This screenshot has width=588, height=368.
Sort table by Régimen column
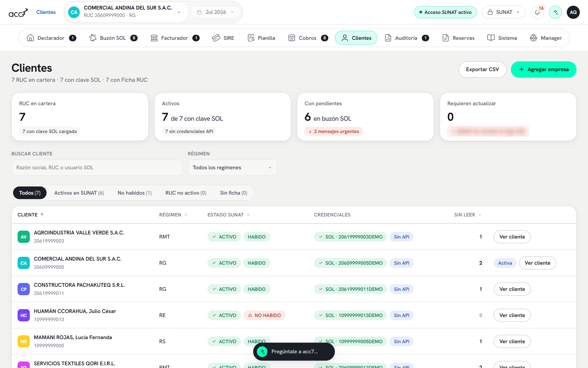(173, 215)
